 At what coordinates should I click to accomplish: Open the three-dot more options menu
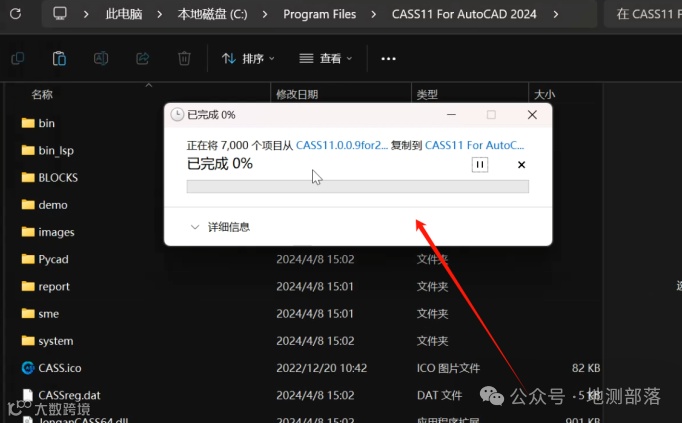[388, 59]
